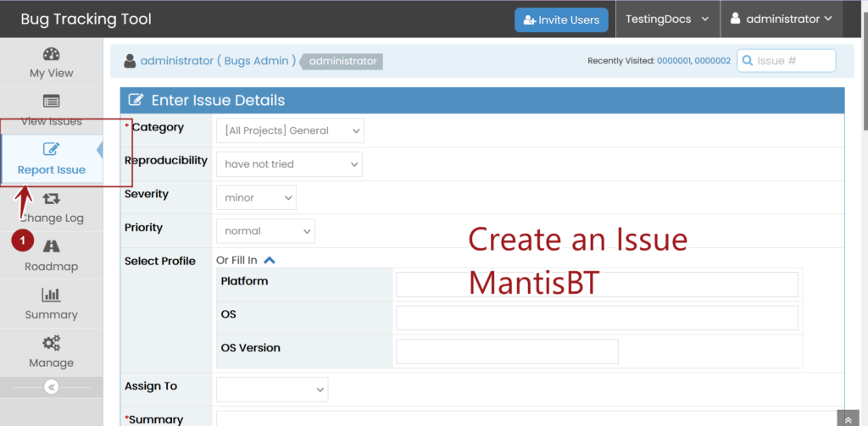The image size is (868, 426).
Task: Open the Manage gears icon
Action: (51, 343)
